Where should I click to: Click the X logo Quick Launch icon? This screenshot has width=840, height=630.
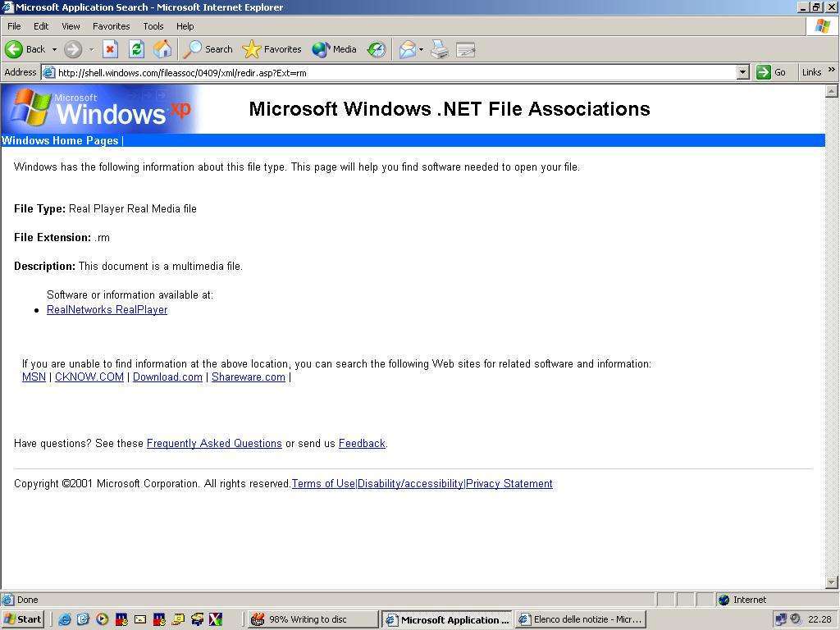pyautogui.click(x=216, y=619)
